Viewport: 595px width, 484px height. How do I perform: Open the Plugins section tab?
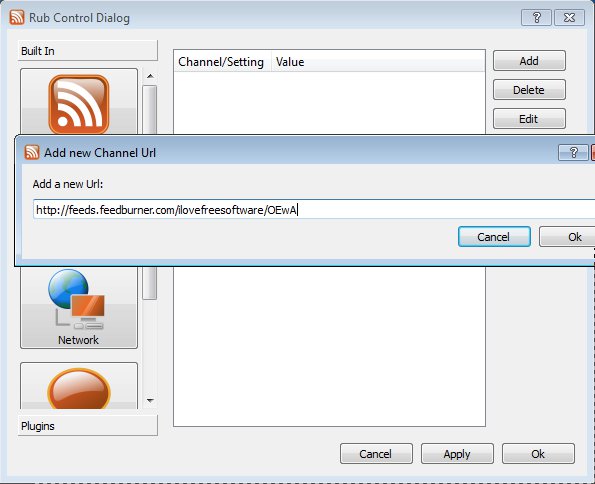coord(88,426)
